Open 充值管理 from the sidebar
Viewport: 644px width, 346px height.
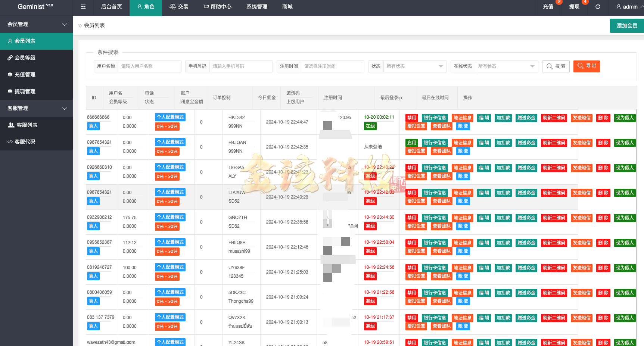point(24,74)
